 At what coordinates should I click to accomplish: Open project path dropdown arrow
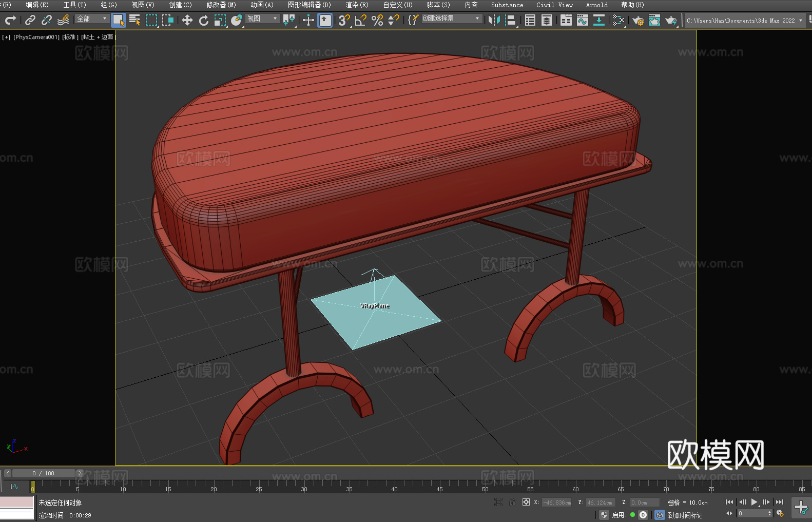(x=801, y=21)
